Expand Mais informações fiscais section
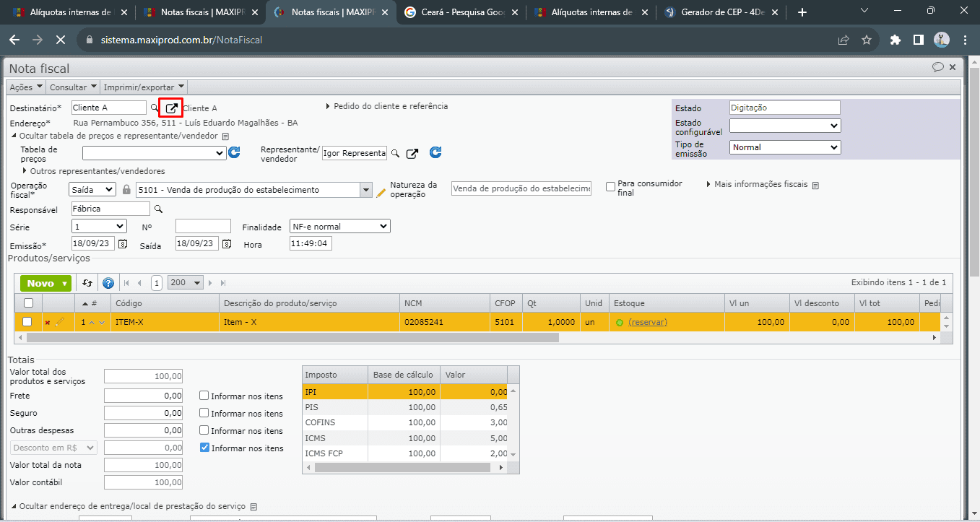The image size is (980, 522). pos(760,184)
